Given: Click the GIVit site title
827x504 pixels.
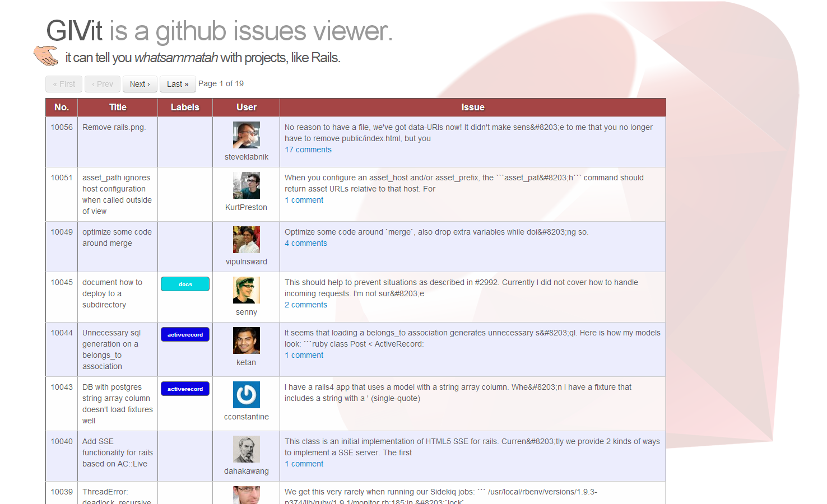Looking at the screenshot, I should coord(73,31).
